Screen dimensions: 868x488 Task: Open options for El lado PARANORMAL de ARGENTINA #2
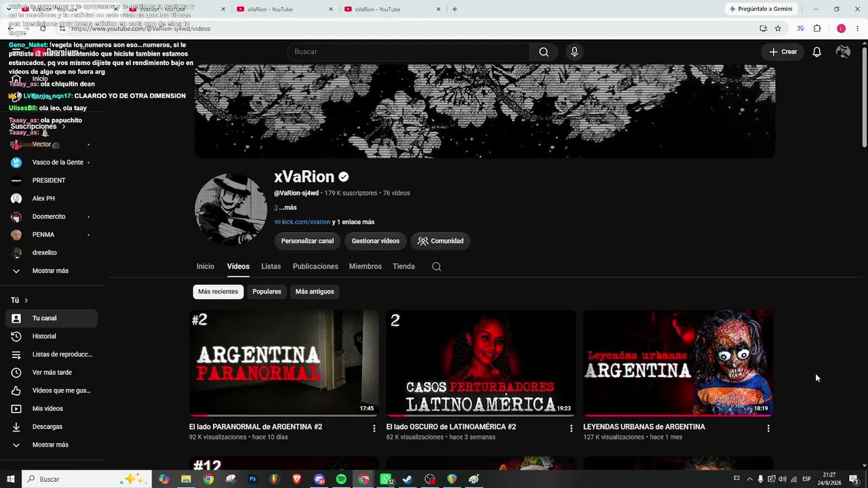pyautogui.click(x=374, y=428)
